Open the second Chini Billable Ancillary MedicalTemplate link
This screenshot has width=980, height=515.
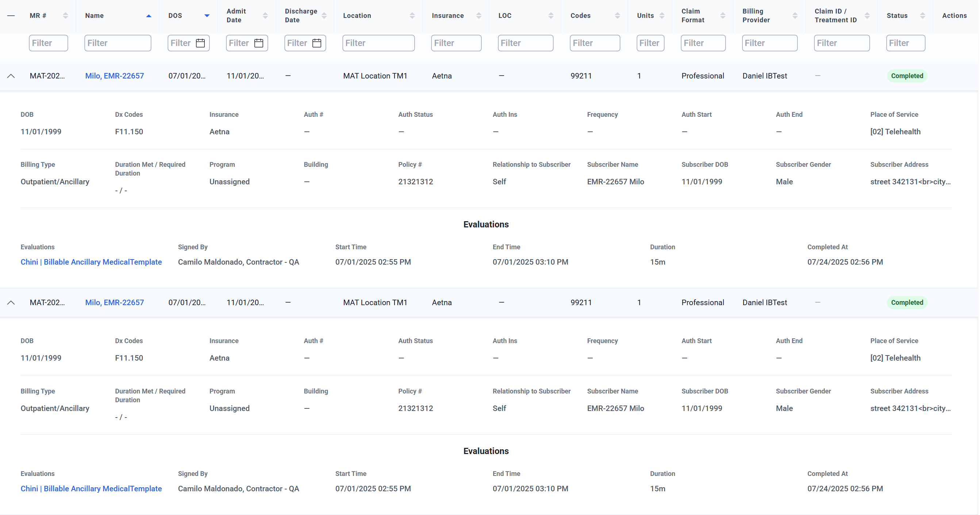(x=91, y=488)
